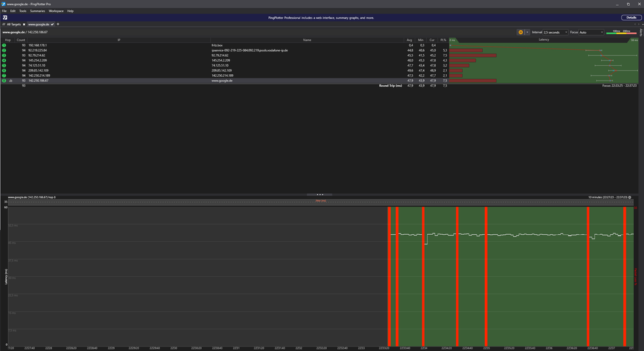
Task: Select IP 92.79.214.62 in IP column
Action: [x=37, y=55]
